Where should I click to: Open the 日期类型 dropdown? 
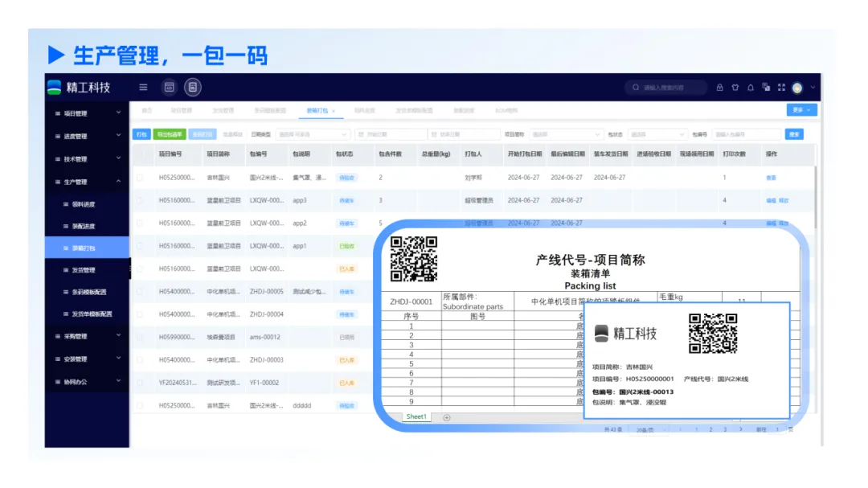[x=312, y=134]
